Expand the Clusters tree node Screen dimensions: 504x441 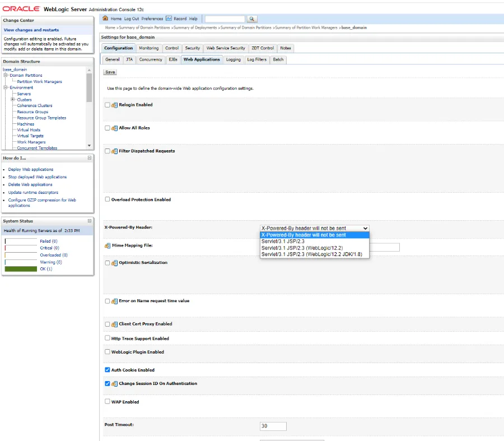coord(13,99)
